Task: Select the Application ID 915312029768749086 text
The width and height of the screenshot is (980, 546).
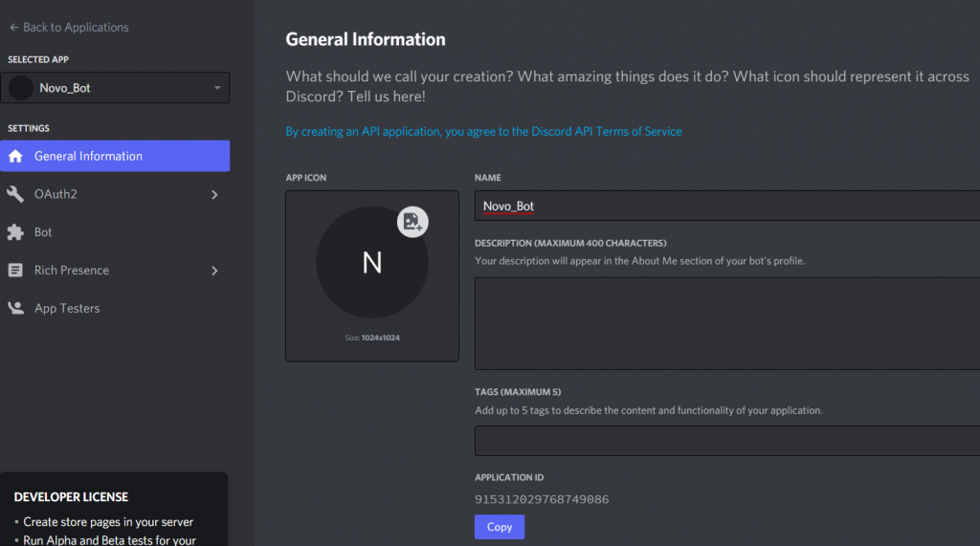Action: pyautogui.click(x=542, y=500)
